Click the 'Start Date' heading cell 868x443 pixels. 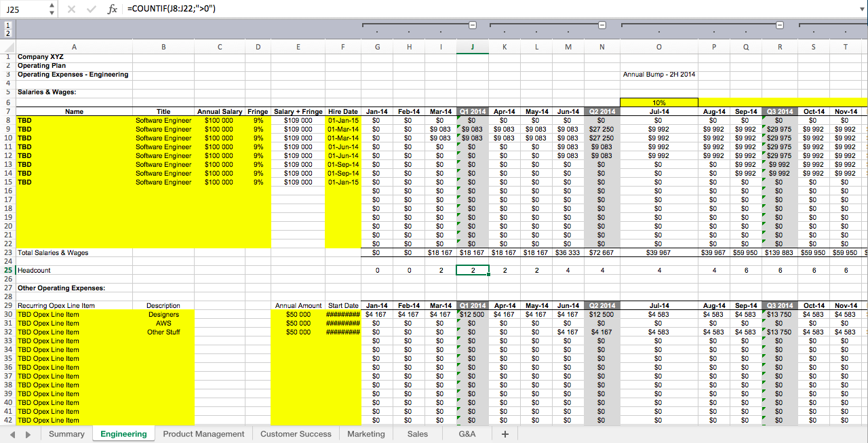click(342, 305)
